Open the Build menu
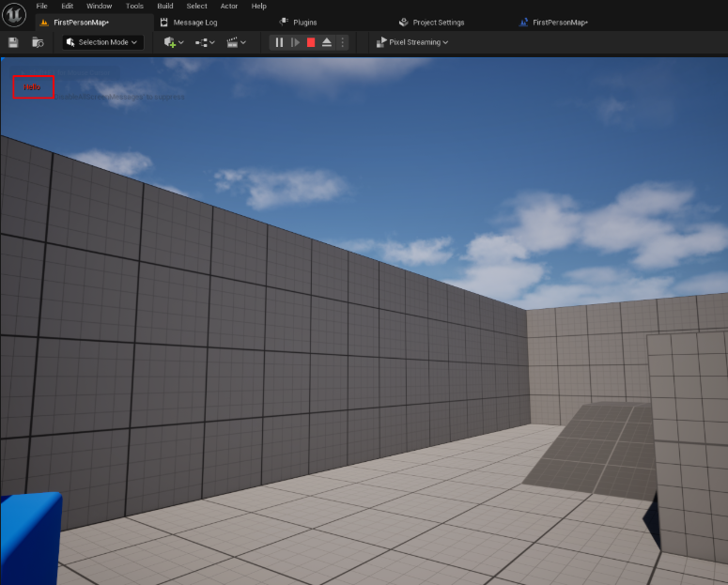The height and width of the screenshot is (585, 728). (165, 6)
